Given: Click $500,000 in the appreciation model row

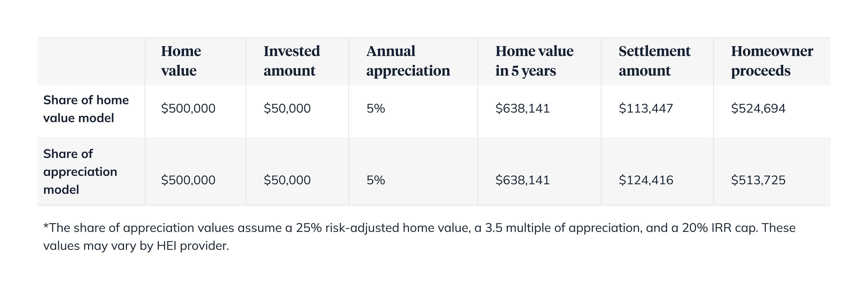Looking at the screenshot, I should tap(188, 180).
